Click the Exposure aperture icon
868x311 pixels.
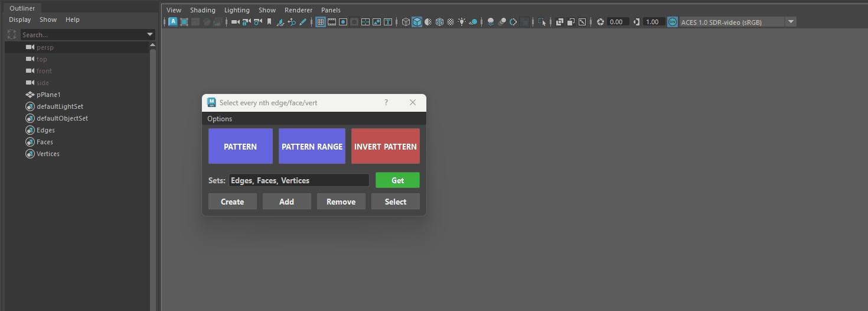[601, 22]
